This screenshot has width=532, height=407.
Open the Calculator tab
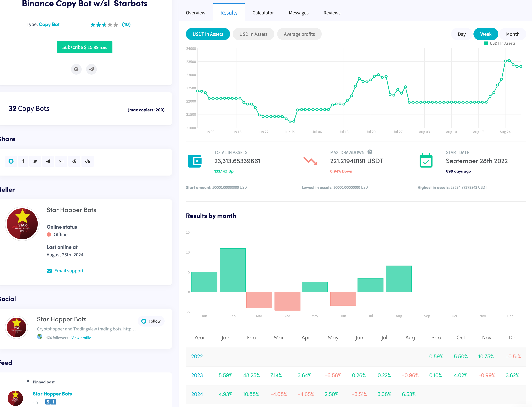[263, 13]
